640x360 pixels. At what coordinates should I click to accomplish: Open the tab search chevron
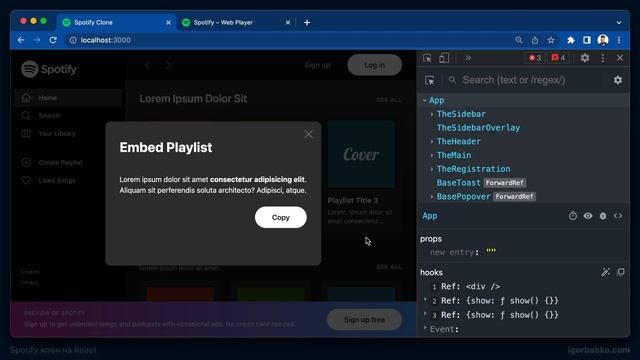tap(619, 22)
